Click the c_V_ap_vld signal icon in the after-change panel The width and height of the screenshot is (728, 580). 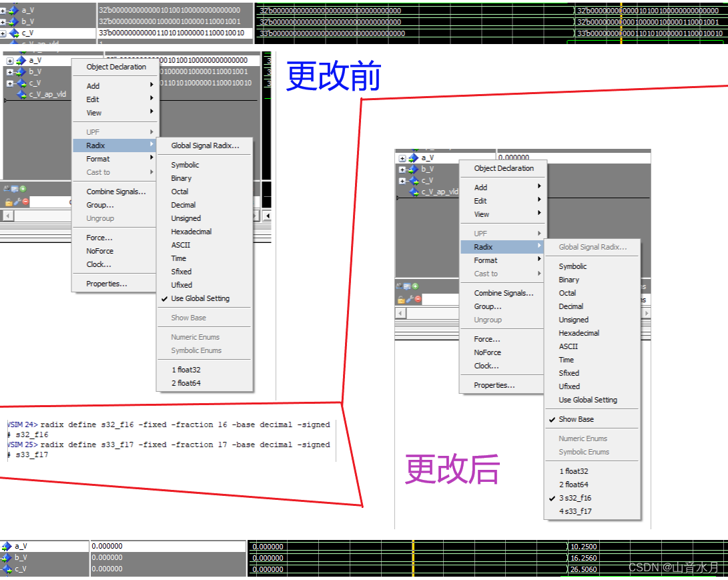pyautogui.click(x=414, y=192)
